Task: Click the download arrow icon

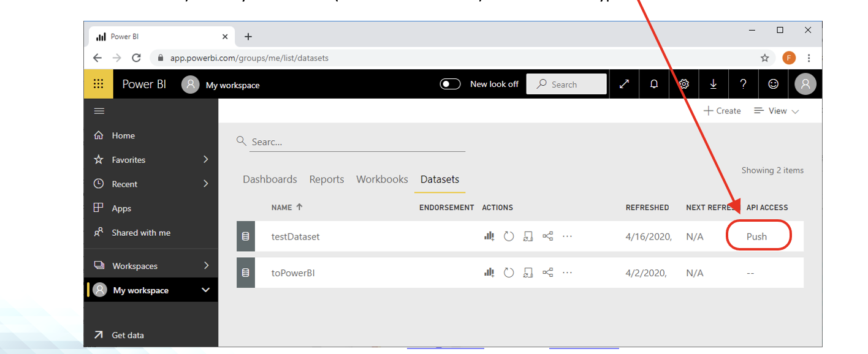Action: 714,85
